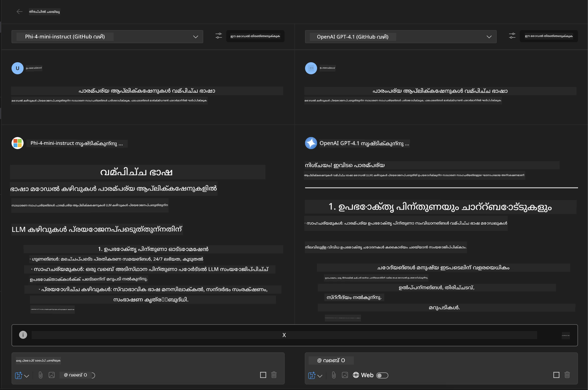
Task: Expand the prompt options chevron in the Phi-4 pane
Action: (x=27, y=376)
